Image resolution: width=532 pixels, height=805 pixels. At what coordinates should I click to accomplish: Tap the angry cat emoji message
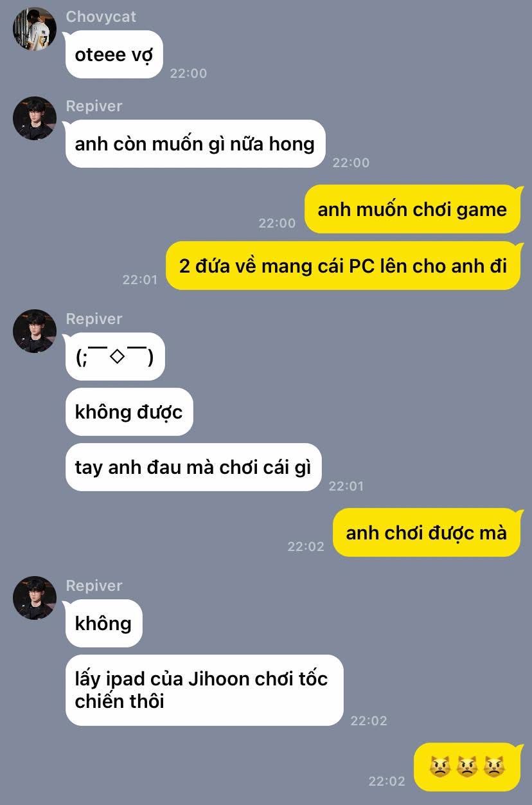(x=466, y=766)
